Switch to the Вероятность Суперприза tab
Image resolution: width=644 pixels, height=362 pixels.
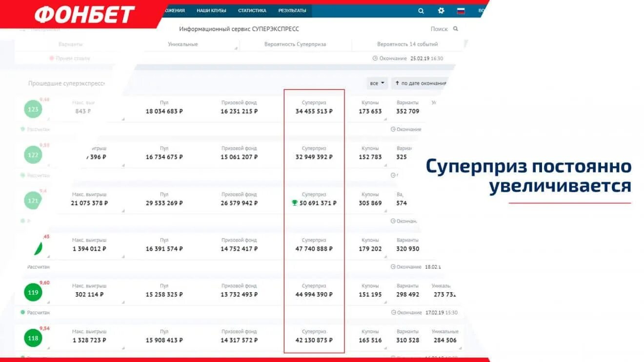295,44
